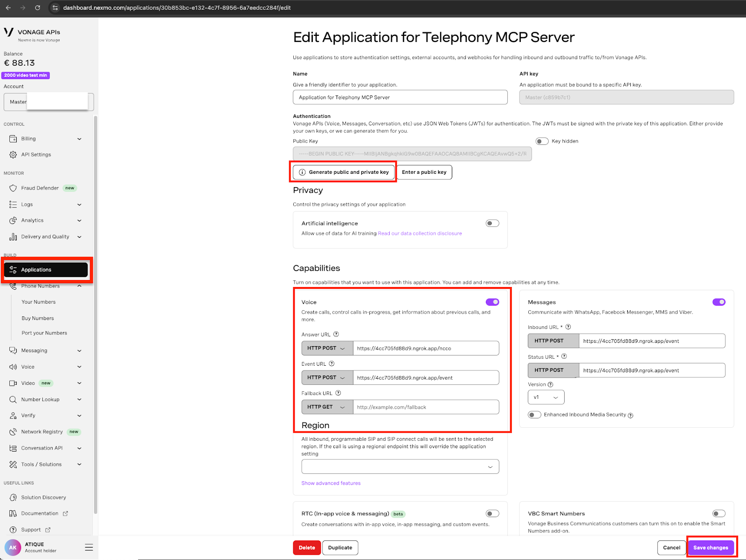Screen dimensions: 746x560
Task: Click the Number Lookup magnifier icon
Action: (x=13, y=399)
